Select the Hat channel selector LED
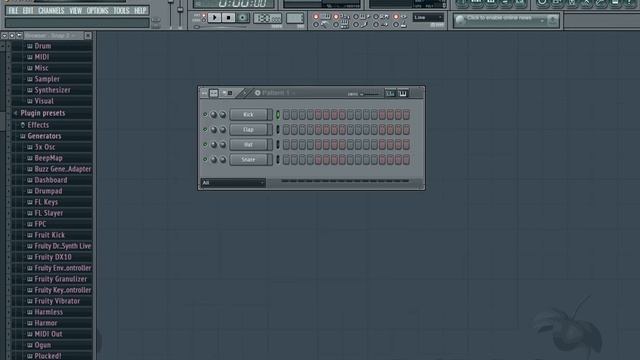Image resolution: width=640 pixels, height=360 pixels. (x=278, y=144)
